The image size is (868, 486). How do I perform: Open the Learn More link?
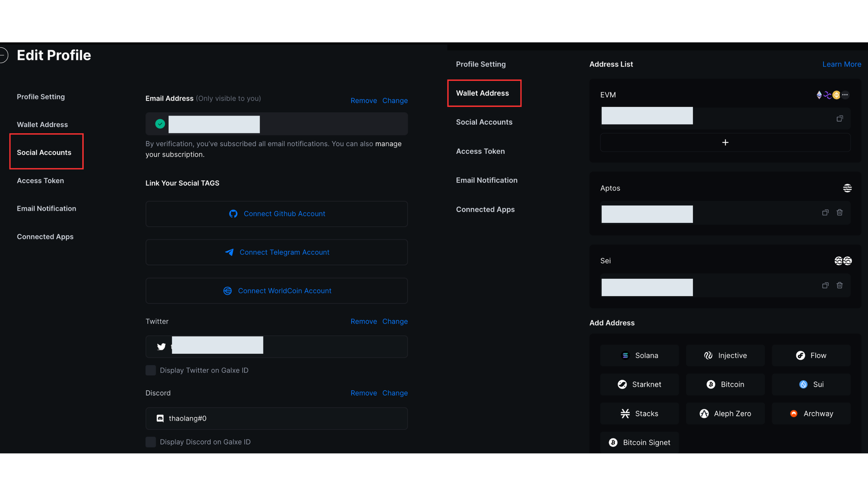842,64
